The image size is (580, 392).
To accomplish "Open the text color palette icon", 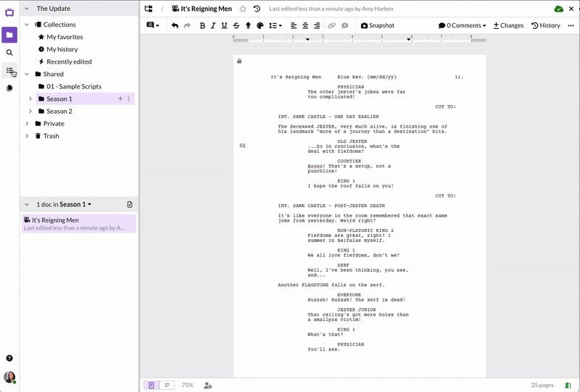I will pyautogui.click(x=260, y=25).
